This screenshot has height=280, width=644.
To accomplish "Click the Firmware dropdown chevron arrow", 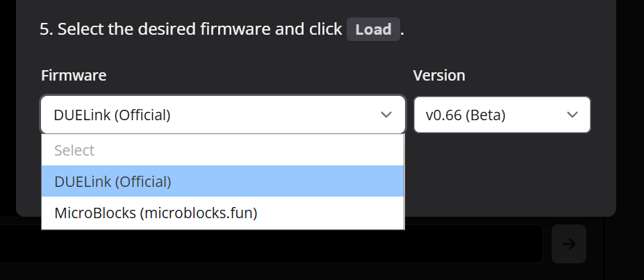I will [x=386, y=115].
